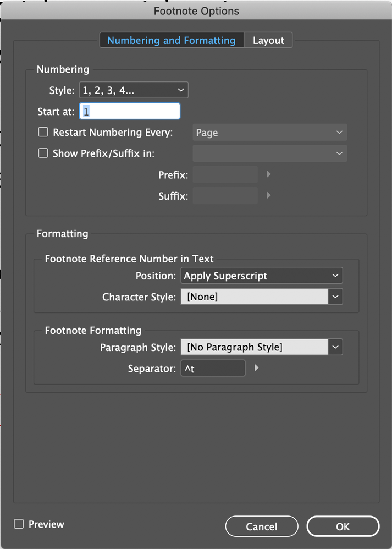The image size is (392, 549).
Task: Click the Cancel button
Action: click(262, 526)
